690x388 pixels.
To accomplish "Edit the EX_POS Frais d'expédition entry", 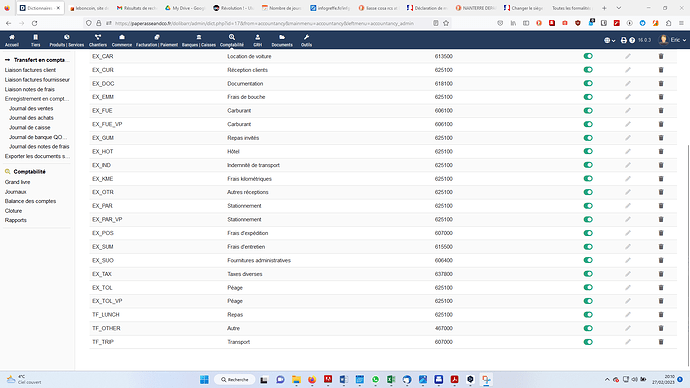I will pyautogui.click(x=628, y=233).
